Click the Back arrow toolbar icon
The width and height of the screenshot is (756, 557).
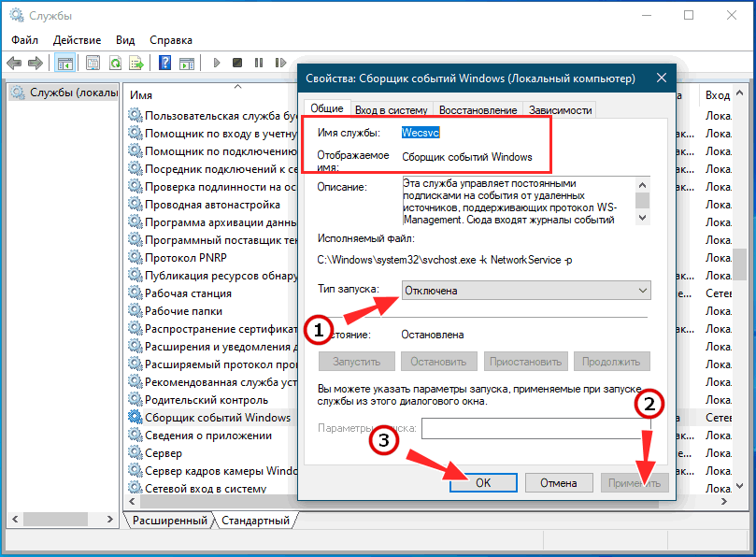click(x=14, y=63)
